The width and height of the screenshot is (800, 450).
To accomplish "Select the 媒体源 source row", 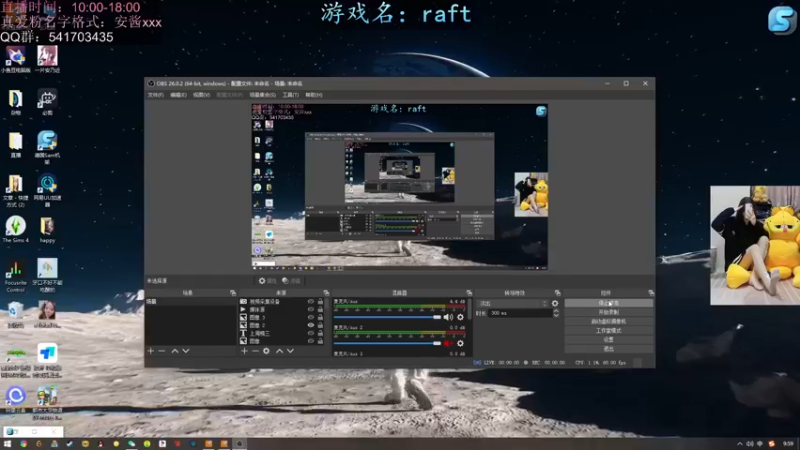I will pos(282,309).
